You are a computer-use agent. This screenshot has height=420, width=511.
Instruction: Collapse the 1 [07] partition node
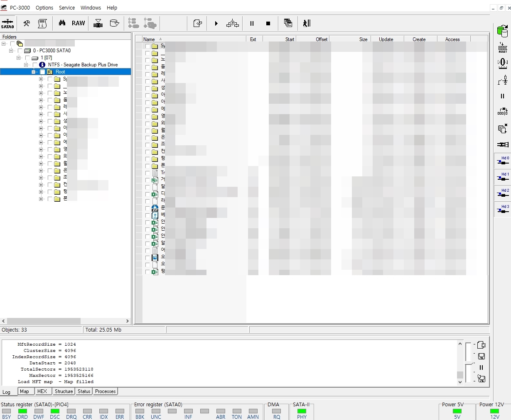tap(19, 58)
